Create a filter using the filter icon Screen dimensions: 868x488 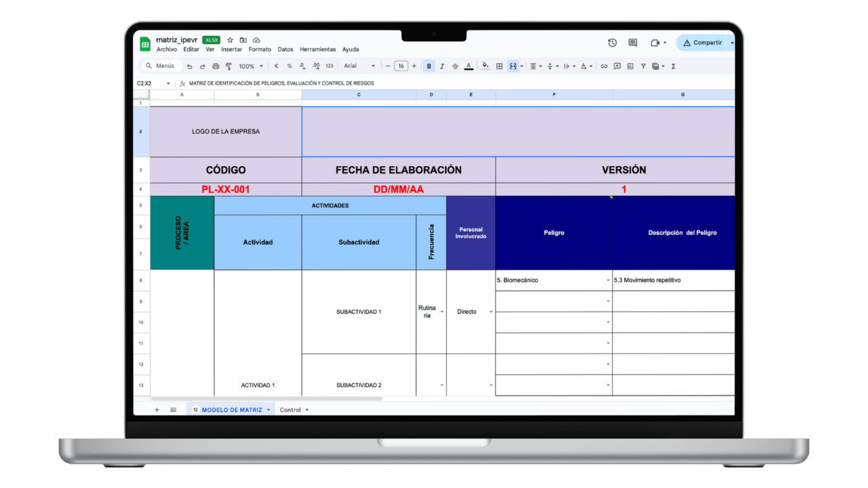point(642,66)
